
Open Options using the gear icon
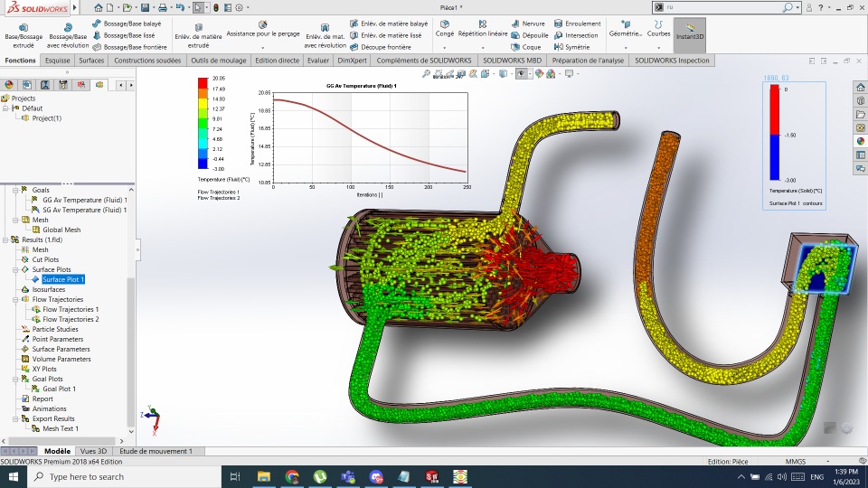click(239, 8)
